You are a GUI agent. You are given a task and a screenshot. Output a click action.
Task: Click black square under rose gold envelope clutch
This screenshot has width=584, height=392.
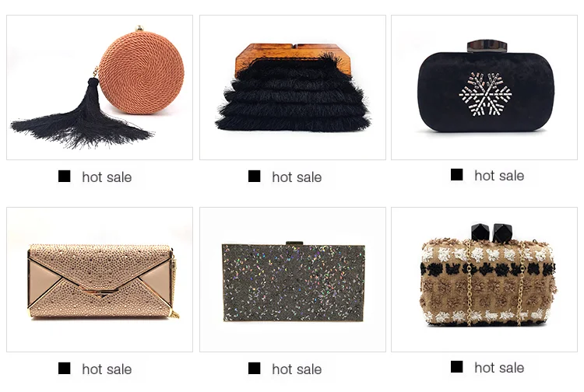[x=65, y=368]
